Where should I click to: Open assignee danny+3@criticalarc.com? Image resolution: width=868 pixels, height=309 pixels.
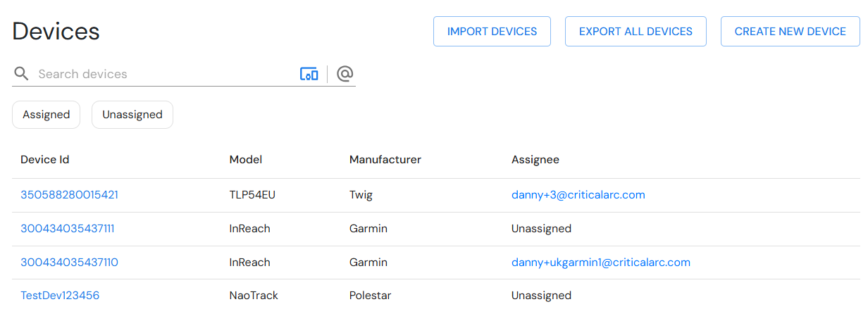[x=578, y=195]
